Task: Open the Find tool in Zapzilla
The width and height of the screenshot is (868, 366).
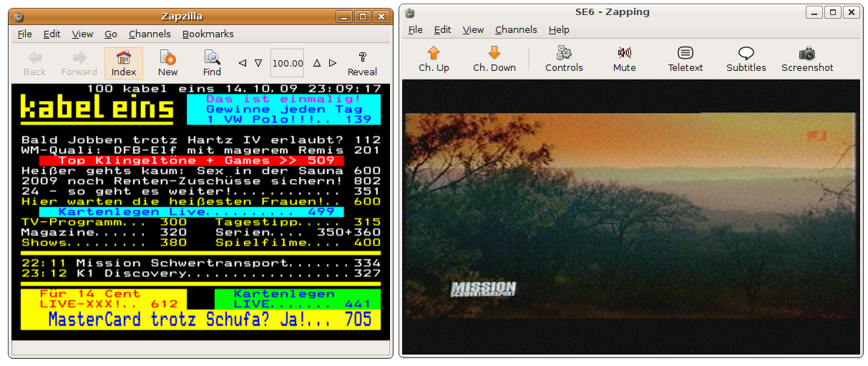Action: 212,63
